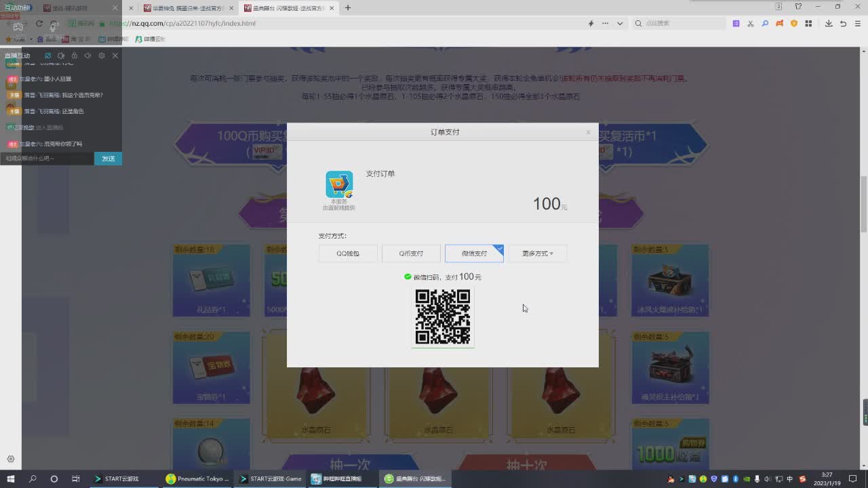Click the taskbar clock showing 3:27

click(827, 479)
